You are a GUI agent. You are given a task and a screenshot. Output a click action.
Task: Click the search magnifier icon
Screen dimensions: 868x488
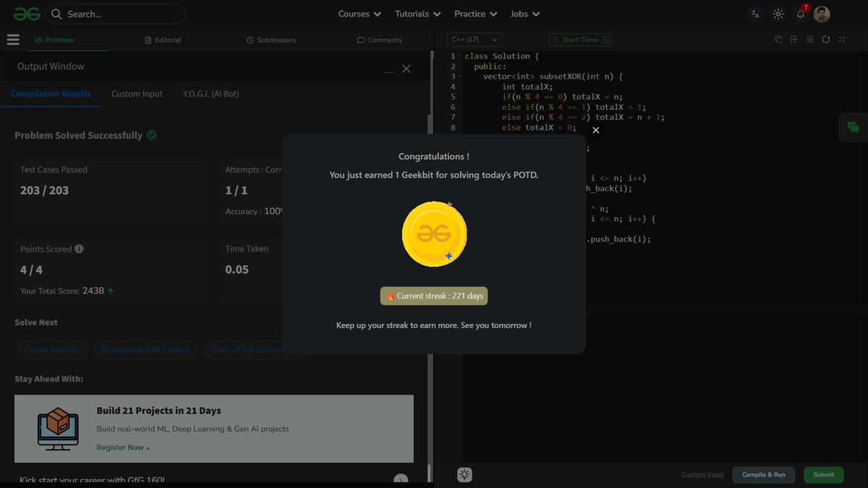(56, 14)
